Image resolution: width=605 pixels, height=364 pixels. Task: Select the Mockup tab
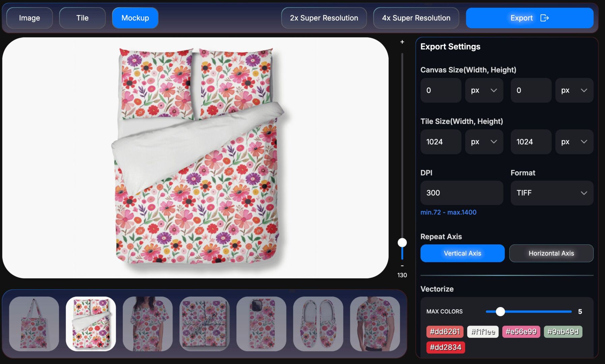135,18
